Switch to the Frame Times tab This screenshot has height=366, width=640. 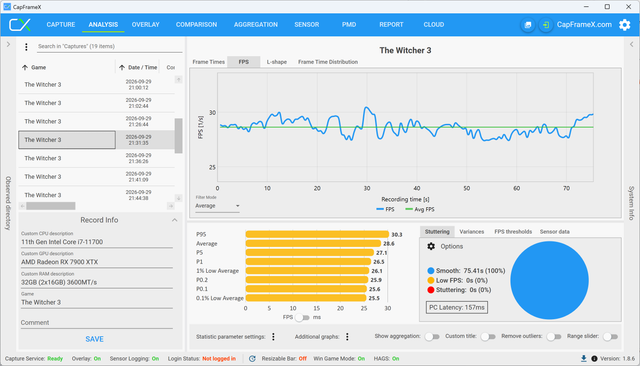(x=209, y=62)
